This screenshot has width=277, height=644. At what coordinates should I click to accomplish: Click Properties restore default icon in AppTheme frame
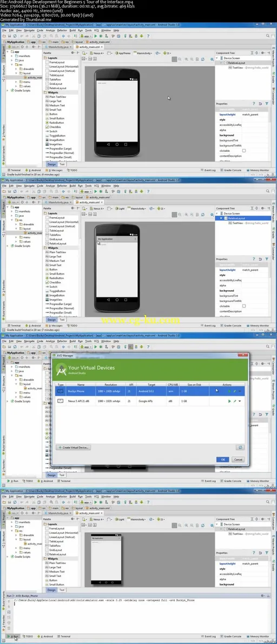(x=261, y=104)
